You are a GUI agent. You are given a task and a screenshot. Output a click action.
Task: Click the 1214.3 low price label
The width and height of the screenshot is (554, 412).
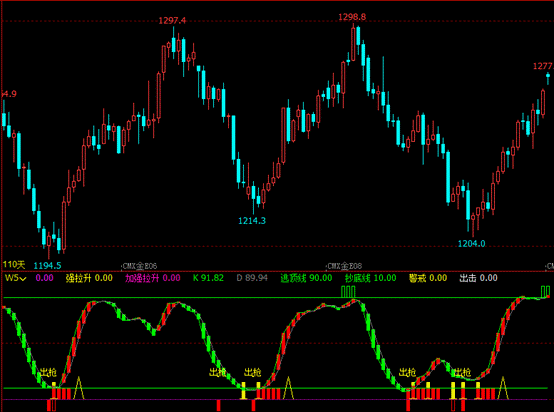tap(252, 221)
